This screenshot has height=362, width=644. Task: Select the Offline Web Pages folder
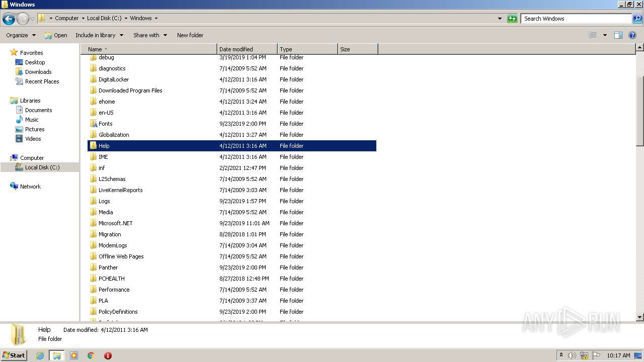[x=121, y=256]
